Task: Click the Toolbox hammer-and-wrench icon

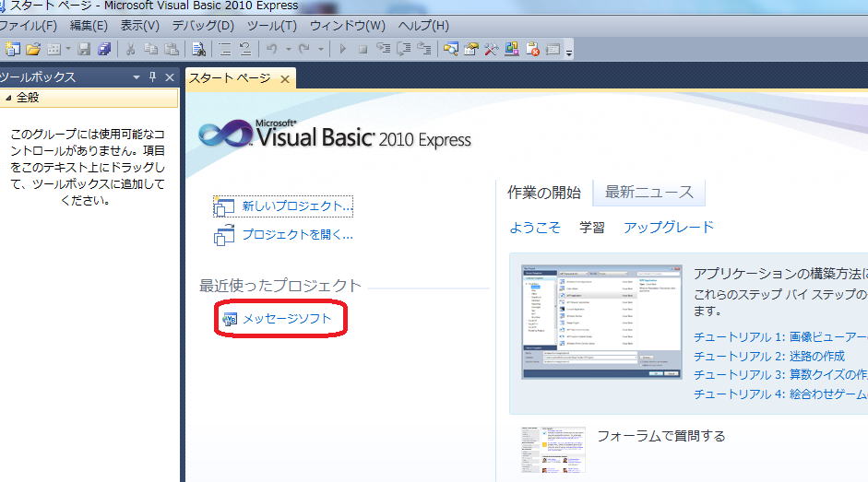Action: click(491, 49)
